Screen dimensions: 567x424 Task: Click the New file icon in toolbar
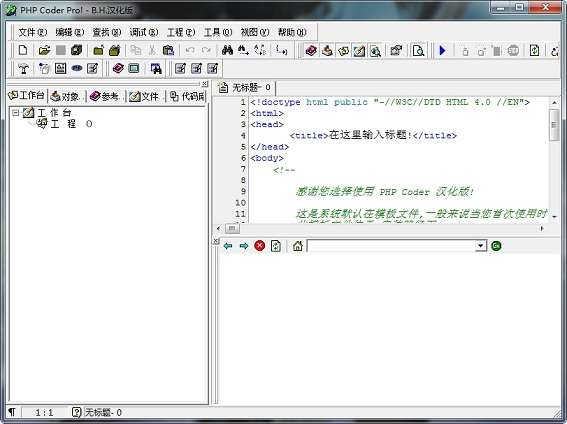23,50
